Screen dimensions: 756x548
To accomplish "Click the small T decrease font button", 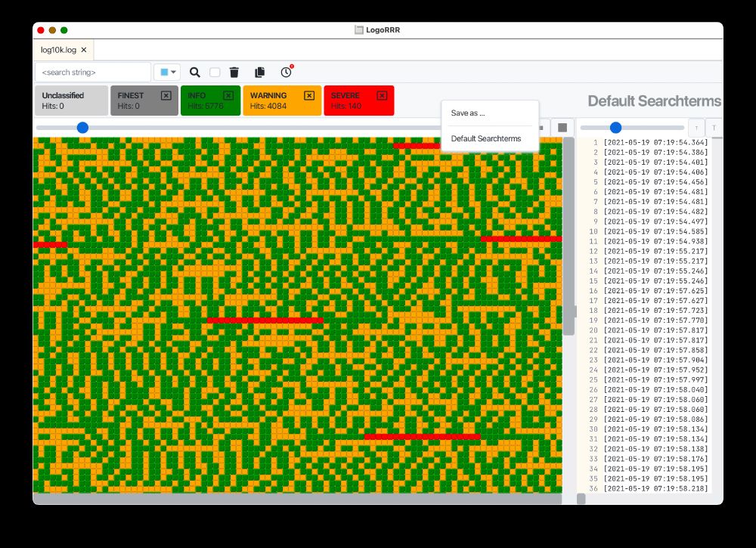I will [696, 128].
